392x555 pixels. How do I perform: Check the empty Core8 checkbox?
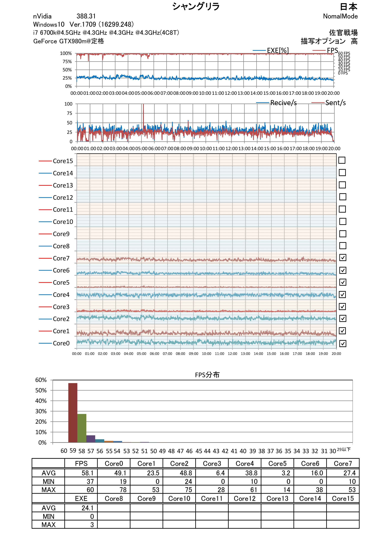click(343, 246)
